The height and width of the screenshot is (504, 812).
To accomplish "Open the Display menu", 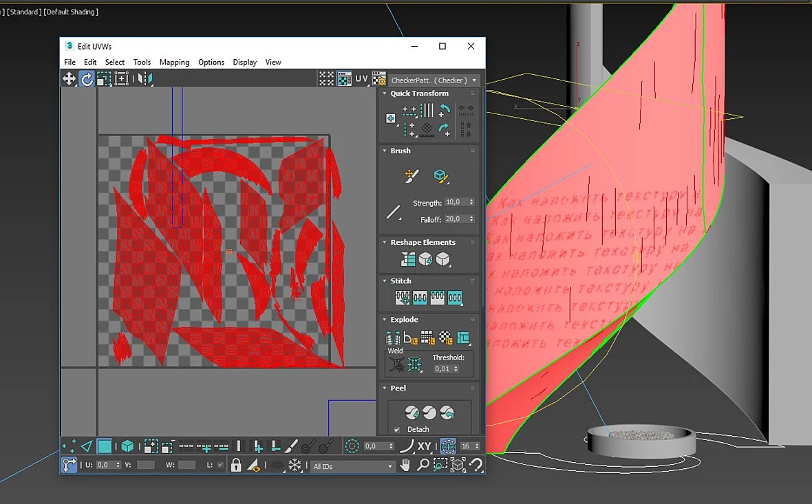I will click(x=245, y=62).
